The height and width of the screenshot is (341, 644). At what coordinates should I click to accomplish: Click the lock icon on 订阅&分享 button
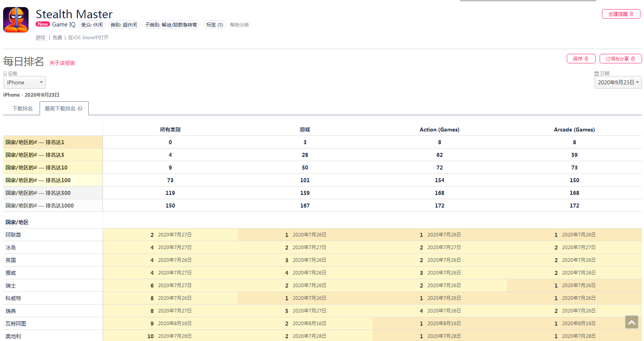(633, 59)
